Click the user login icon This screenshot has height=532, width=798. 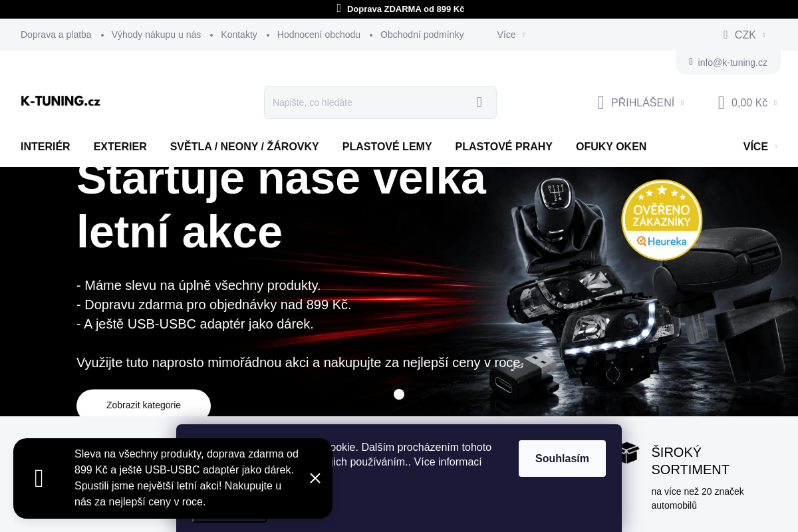click(600, 102)
